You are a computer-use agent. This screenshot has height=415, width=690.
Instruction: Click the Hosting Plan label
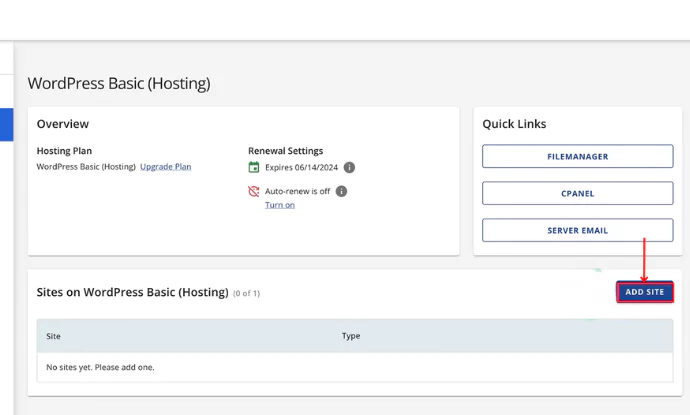point(64,151)
